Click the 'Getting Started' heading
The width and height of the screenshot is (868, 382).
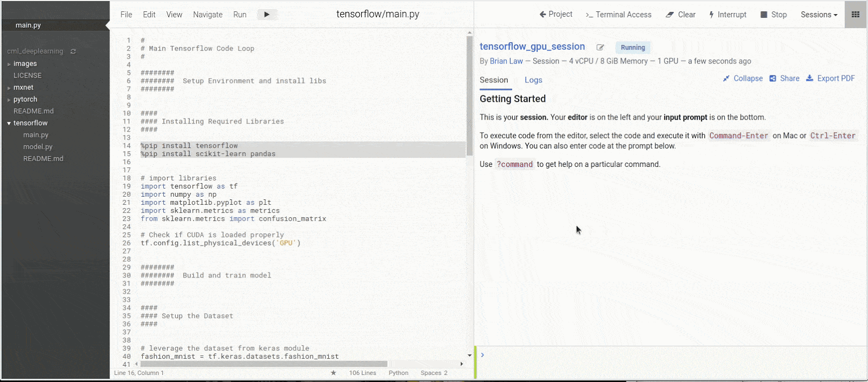pos(513,99)
